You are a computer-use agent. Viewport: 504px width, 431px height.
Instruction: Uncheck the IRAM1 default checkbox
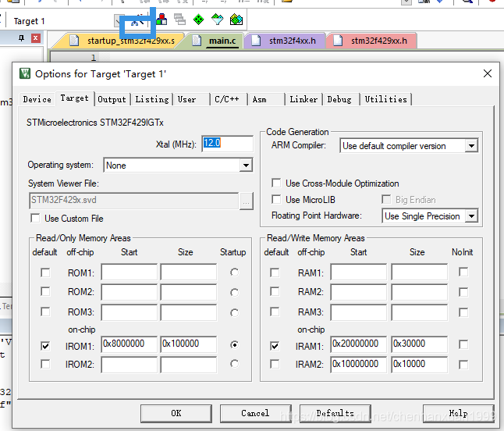click(x=275, y=346)
